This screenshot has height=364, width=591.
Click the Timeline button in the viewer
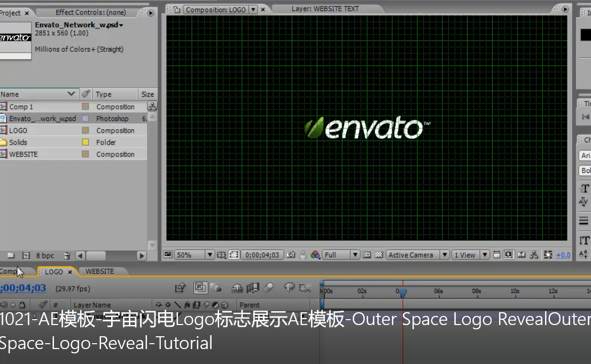(522, 255)
